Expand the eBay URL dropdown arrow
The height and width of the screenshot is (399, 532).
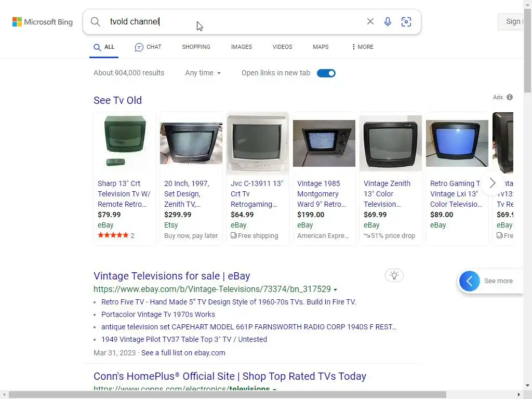point(335,290)
